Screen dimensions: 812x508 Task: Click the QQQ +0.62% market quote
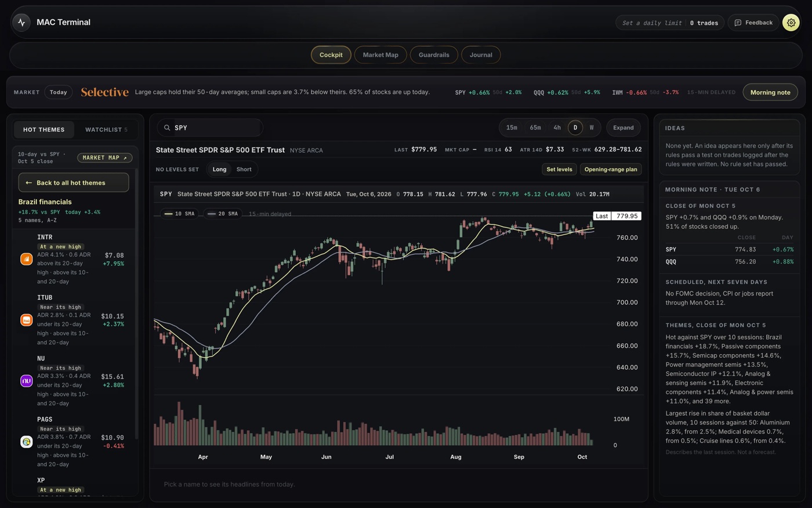[x=567, y=92]
